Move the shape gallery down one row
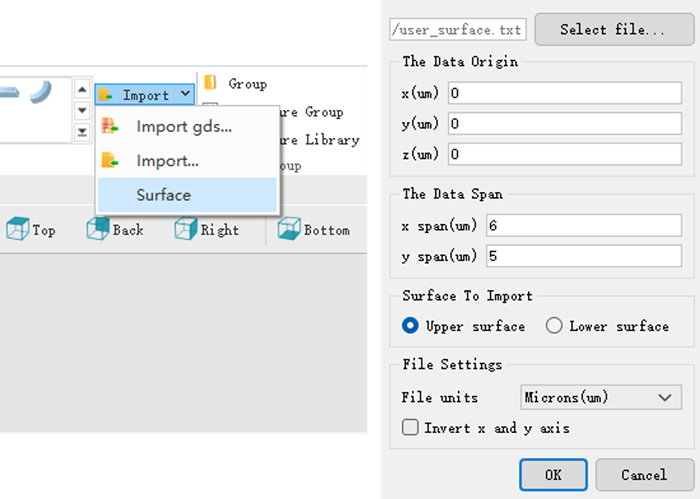This screenshot has width=700, height=499. 82,110
